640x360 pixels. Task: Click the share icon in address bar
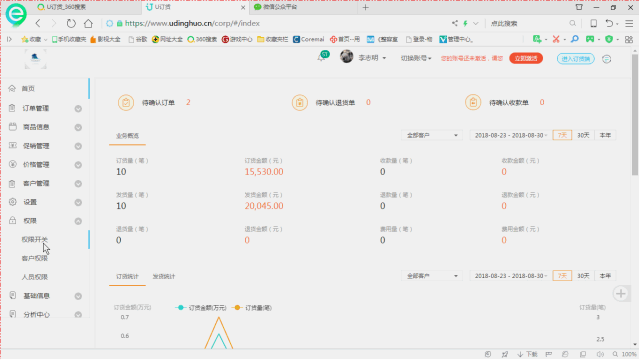pos(455,23)
